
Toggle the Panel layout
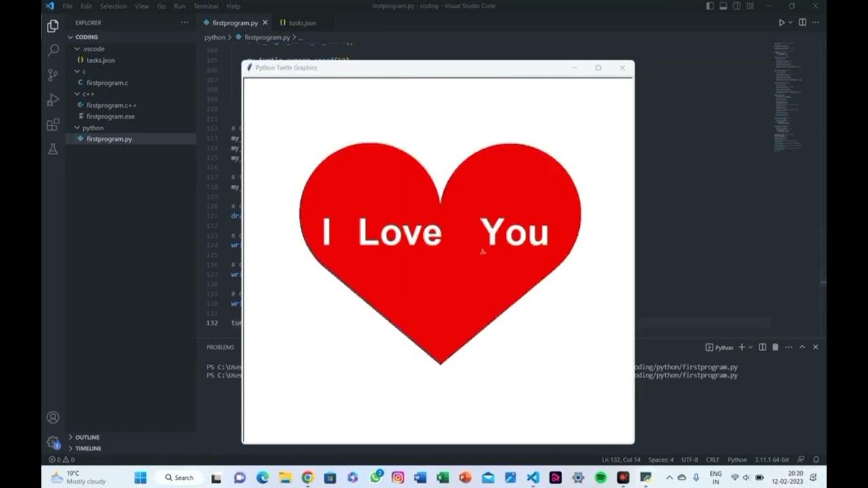tap(723, 6)
